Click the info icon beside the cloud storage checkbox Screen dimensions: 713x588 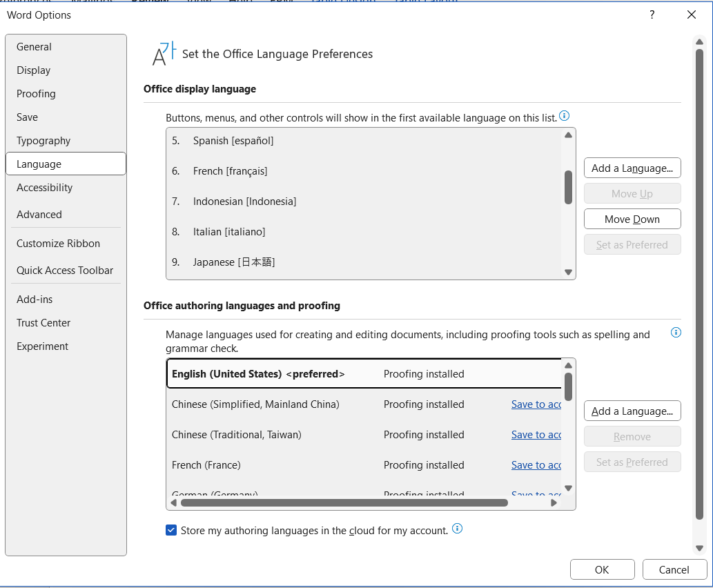457,530
